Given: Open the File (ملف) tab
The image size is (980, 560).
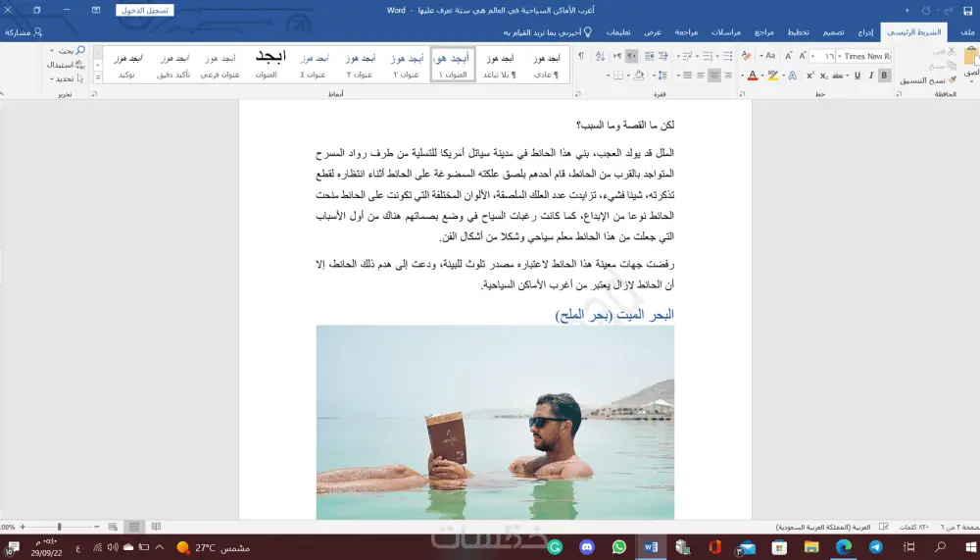Looking at the screenshot, I should coord(967,32).
